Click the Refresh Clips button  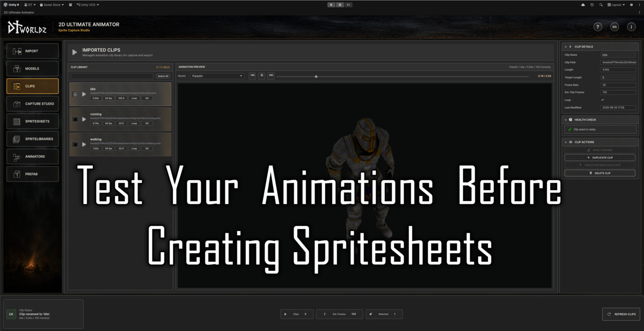[x=621, y=314]
